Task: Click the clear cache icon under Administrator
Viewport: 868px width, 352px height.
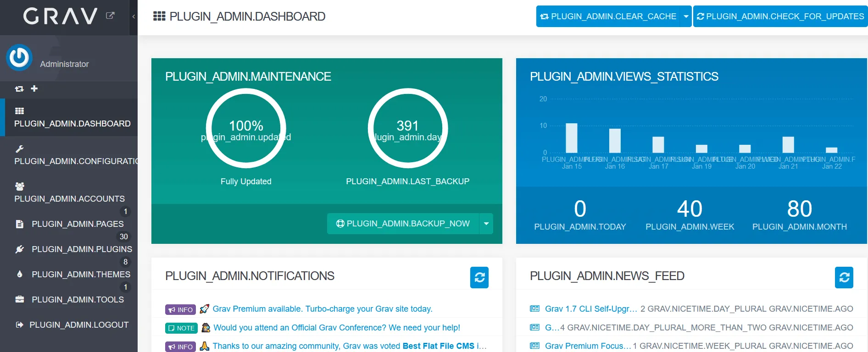Action: tap(19, 88)
